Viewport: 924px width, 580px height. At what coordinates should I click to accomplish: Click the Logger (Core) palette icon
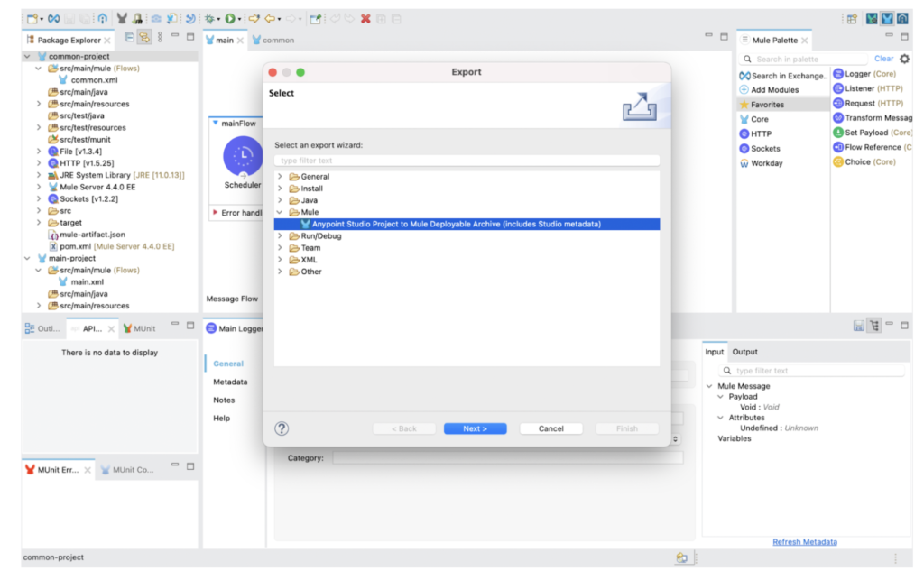pos(838,74)
